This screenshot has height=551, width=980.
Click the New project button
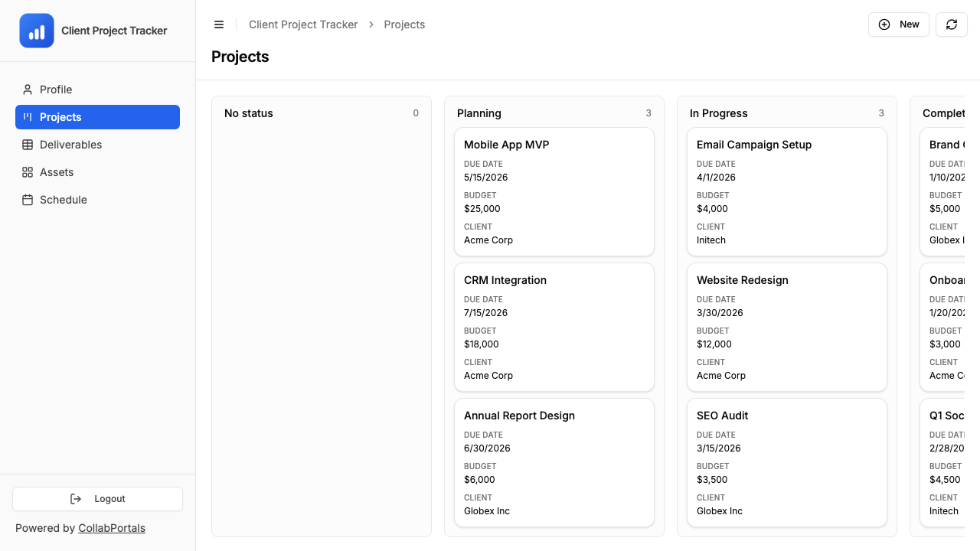(899, 24)
